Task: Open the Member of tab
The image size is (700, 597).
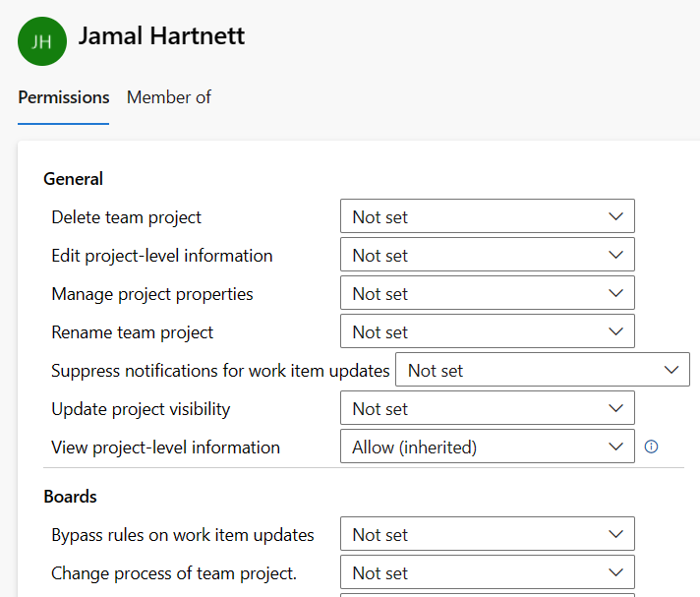Action: pos(169,97)
